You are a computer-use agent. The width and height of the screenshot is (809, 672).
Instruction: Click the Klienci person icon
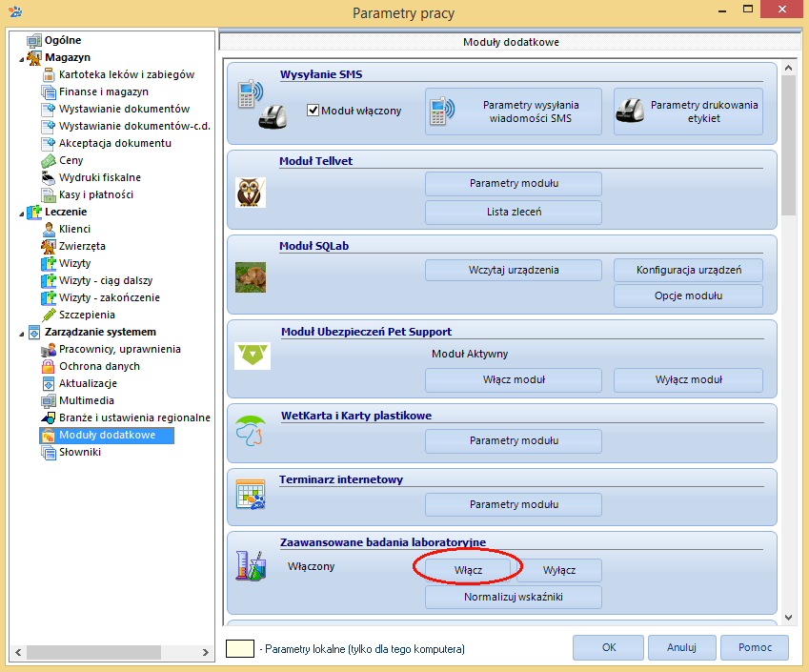coord(49,229)
